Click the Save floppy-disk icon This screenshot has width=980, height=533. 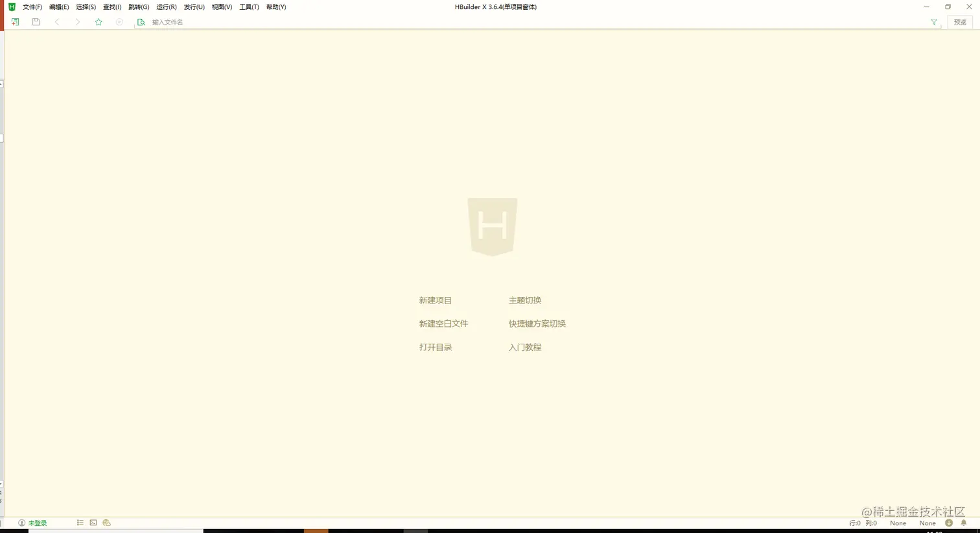[x=36, y=22]
